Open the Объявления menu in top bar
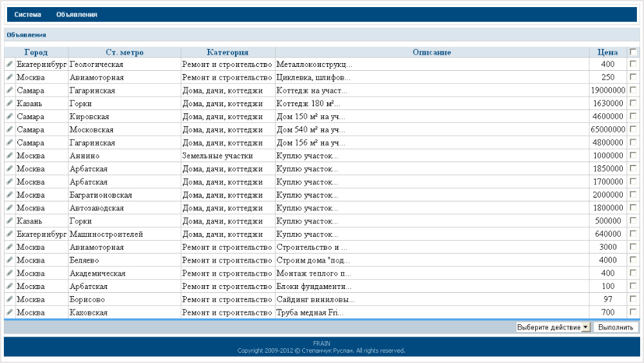 pyautogui.click(x=77, y=14)
